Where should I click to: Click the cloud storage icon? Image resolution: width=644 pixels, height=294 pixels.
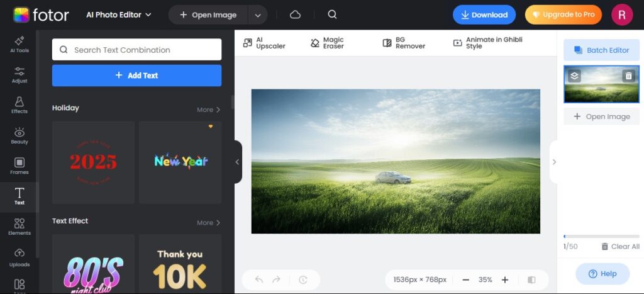pos(296,15)
